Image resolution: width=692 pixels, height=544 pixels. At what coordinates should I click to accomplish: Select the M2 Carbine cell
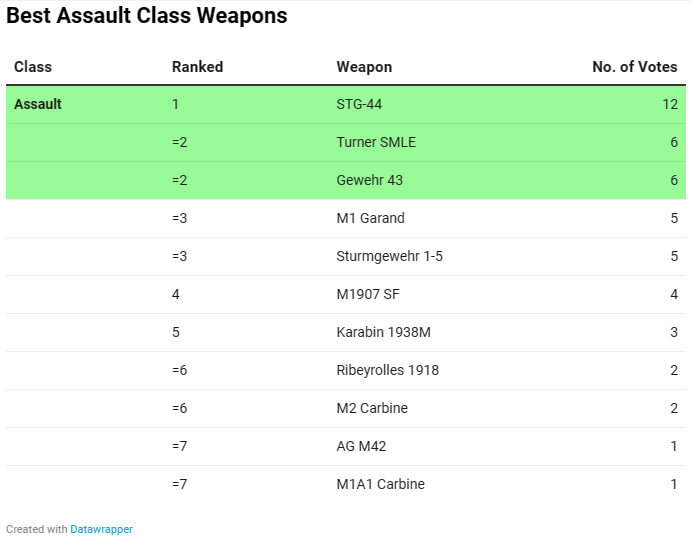pyautogui.click(x=372, y=408)
